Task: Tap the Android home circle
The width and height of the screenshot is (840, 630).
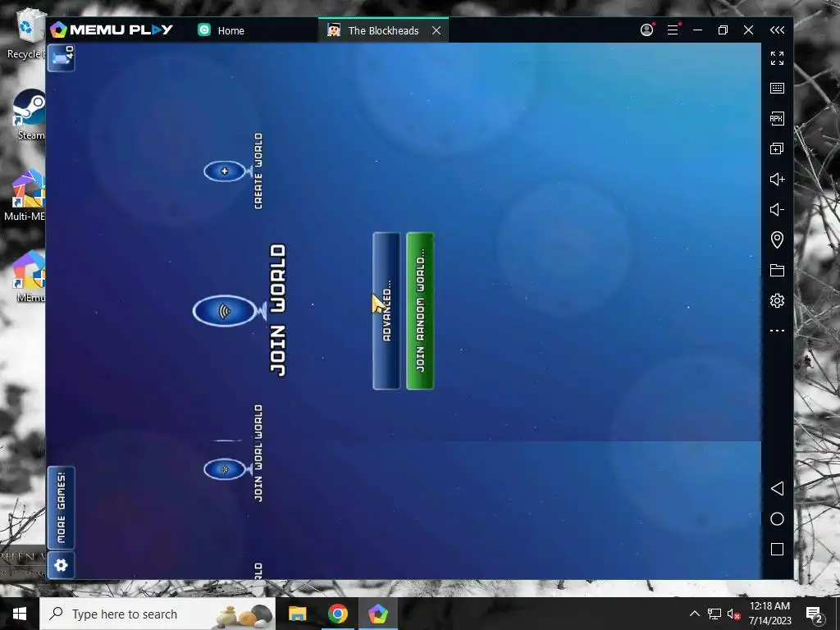Action: point(778,518)
